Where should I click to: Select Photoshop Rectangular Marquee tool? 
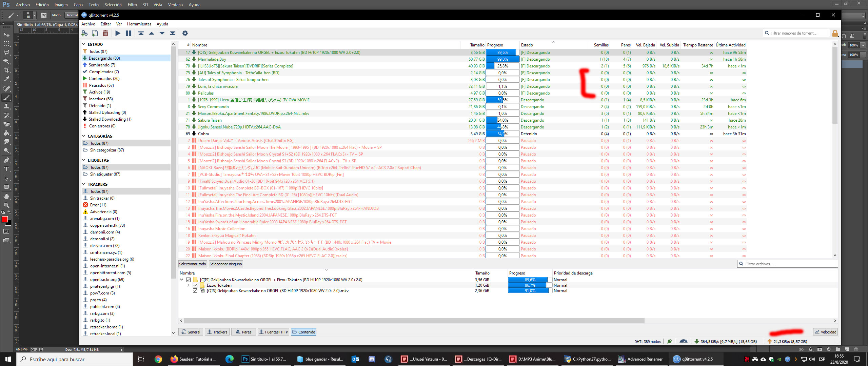[x=6, y=44]
